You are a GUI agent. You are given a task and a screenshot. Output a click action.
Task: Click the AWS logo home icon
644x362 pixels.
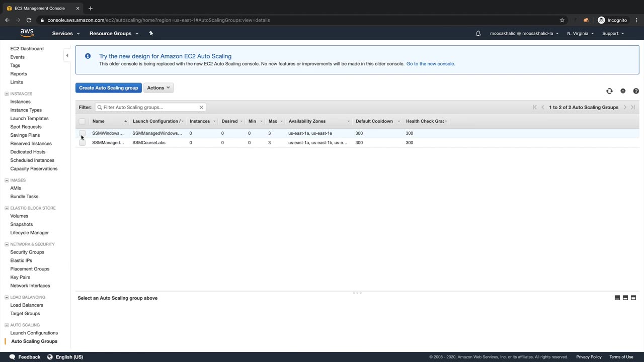pos(27,33)
